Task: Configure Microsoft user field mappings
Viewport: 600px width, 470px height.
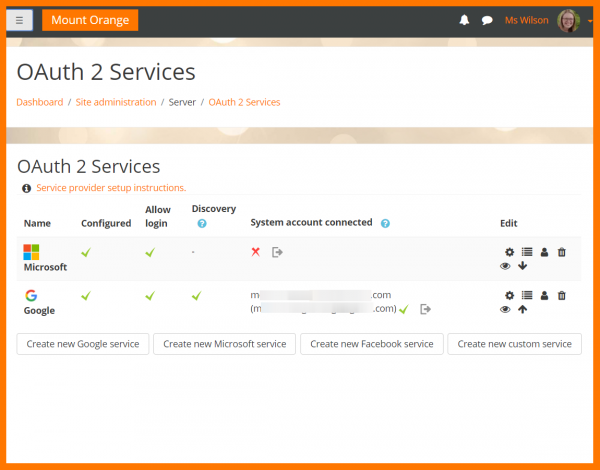Action: (x=544, y=252)
